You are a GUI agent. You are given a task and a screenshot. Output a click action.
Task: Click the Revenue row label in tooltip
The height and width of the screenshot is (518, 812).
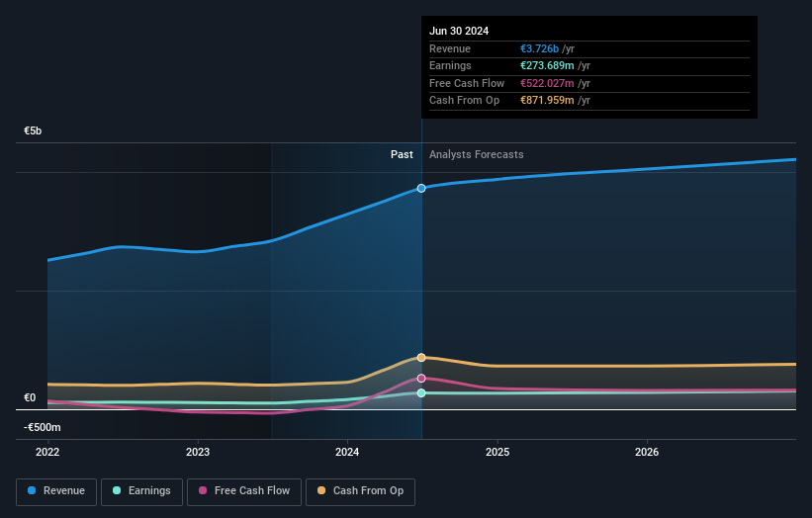click(x=450, y=48)
